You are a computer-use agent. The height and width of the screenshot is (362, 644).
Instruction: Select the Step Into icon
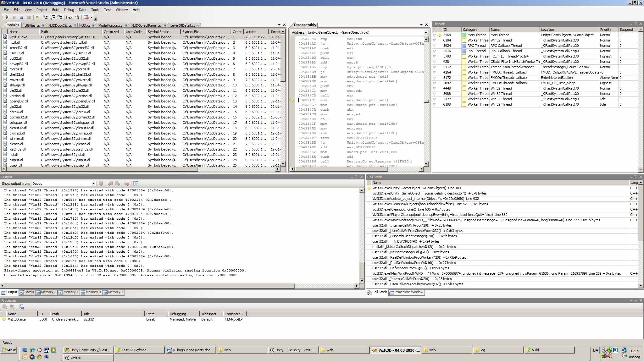(x=46, y=17)
